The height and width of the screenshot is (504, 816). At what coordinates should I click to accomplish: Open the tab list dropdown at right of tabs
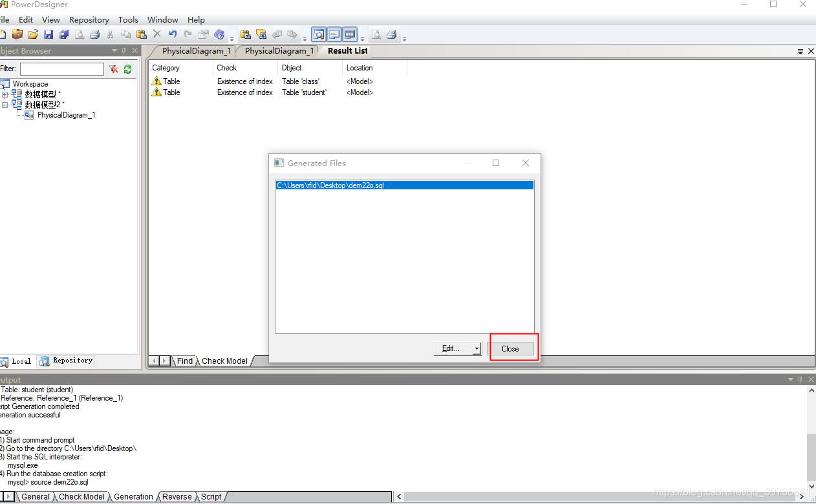point(800,51)
